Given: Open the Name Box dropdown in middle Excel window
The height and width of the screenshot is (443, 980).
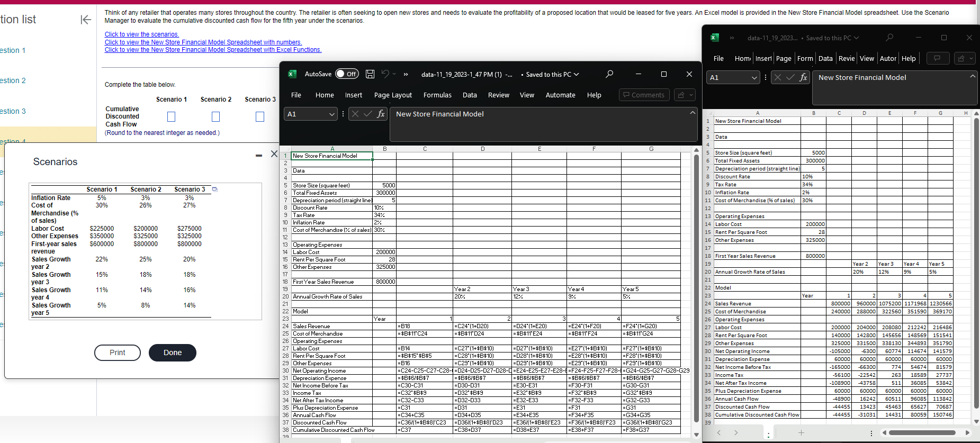Looking at the screenshot, I should point(332,114).
